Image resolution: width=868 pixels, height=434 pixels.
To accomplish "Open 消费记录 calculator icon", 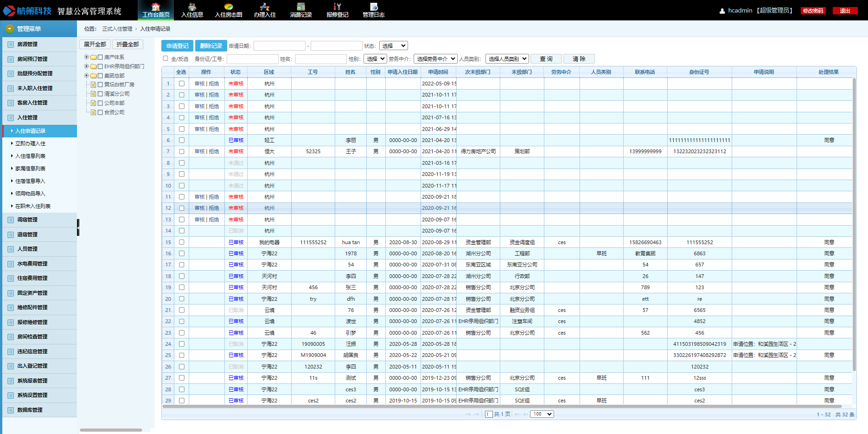I will pyautogui.click(x=301, y=6).
